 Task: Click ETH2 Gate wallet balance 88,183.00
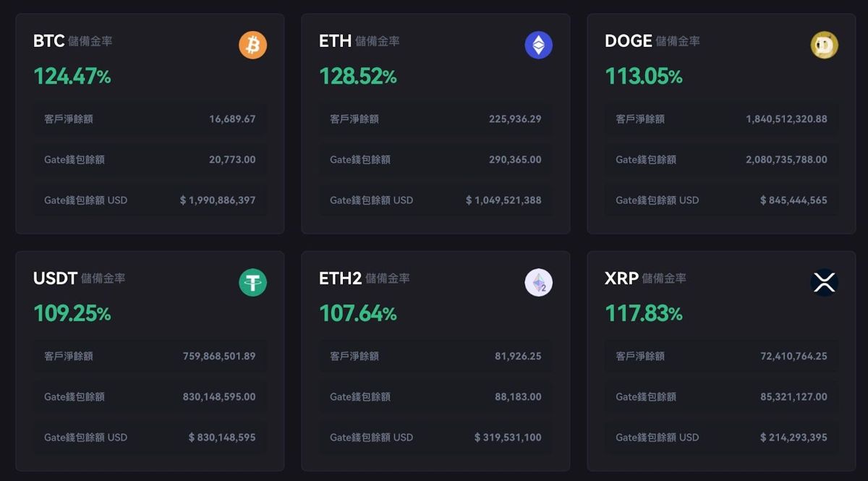tap(518, 396)
